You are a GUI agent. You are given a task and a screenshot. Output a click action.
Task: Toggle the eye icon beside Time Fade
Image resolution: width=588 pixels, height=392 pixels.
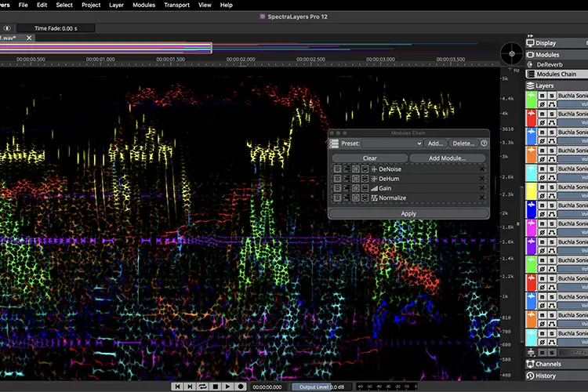(7, 28)
